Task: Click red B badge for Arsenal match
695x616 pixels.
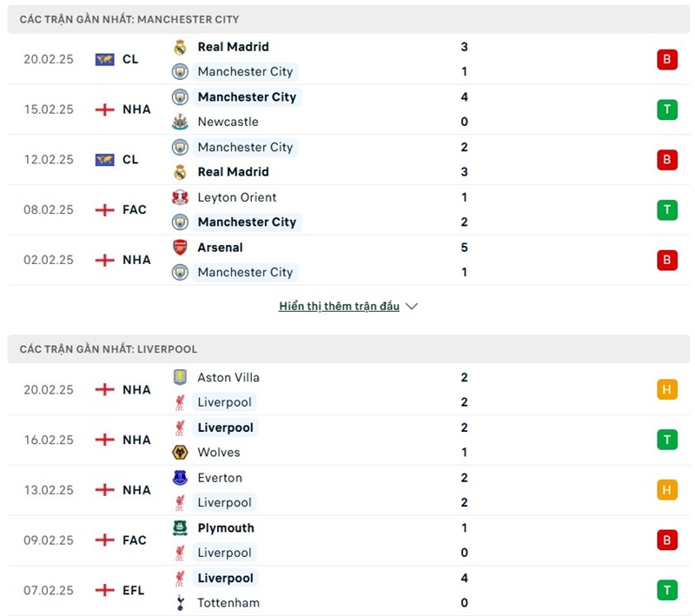Action: coord(666,260)
